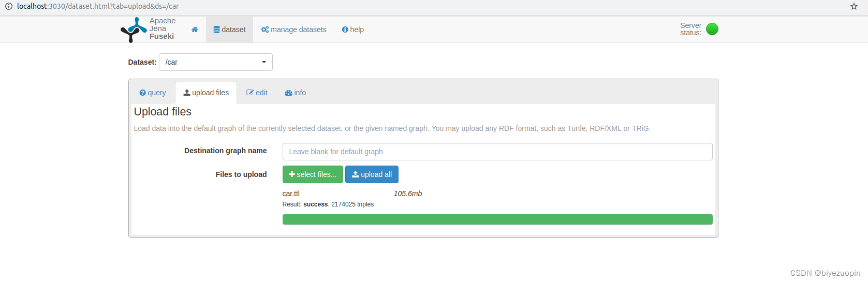Click the green upload progress bar
868x282 pixels.
click(497, 219)
